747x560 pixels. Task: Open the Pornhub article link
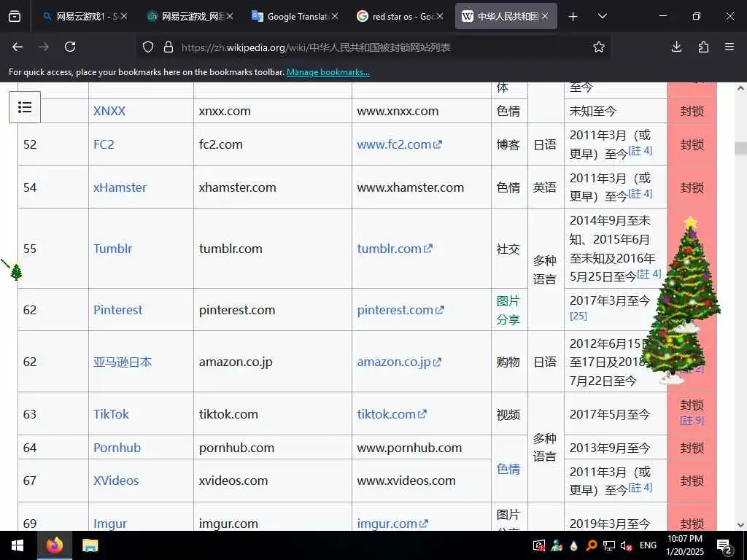(117, 448)
